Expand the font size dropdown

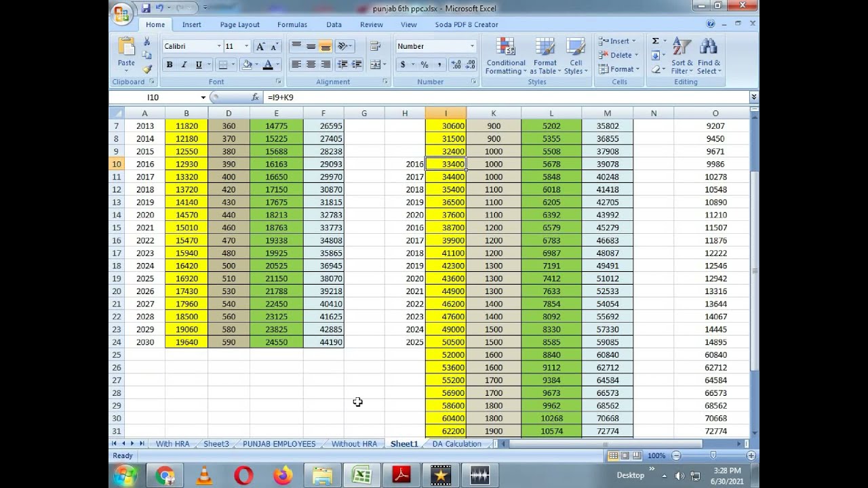tap(246, 46)
